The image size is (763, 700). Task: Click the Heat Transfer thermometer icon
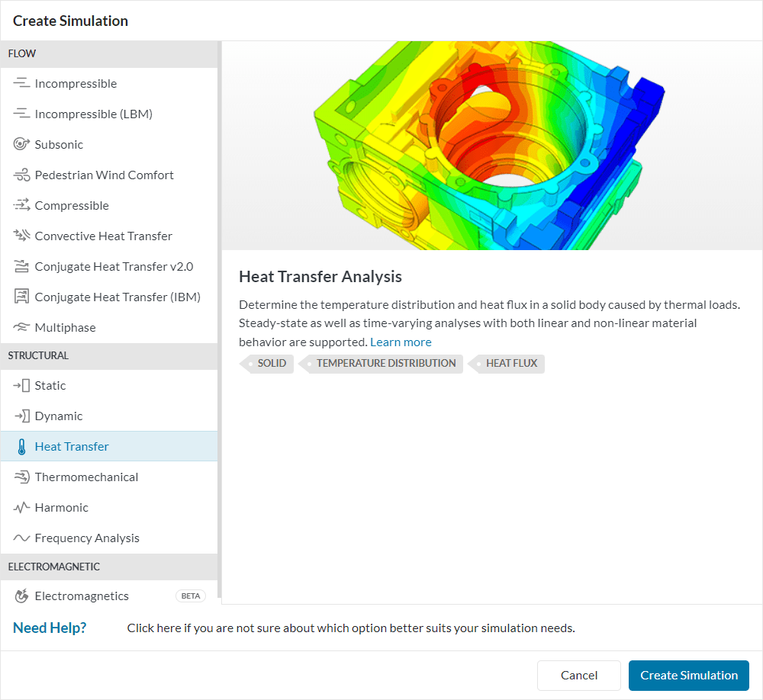point(21,447)
